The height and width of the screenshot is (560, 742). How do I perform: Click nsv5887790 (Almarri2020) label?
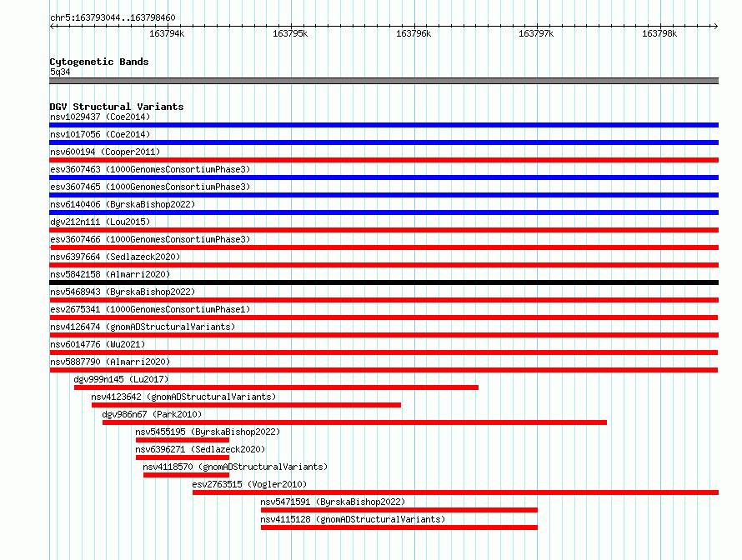[x=110, y=362]
